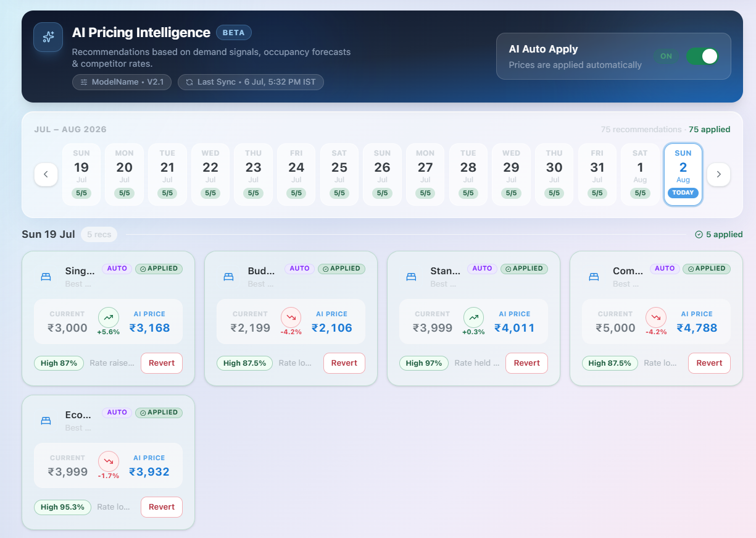Click downward trend icon on Bud... card

(291, 317)
